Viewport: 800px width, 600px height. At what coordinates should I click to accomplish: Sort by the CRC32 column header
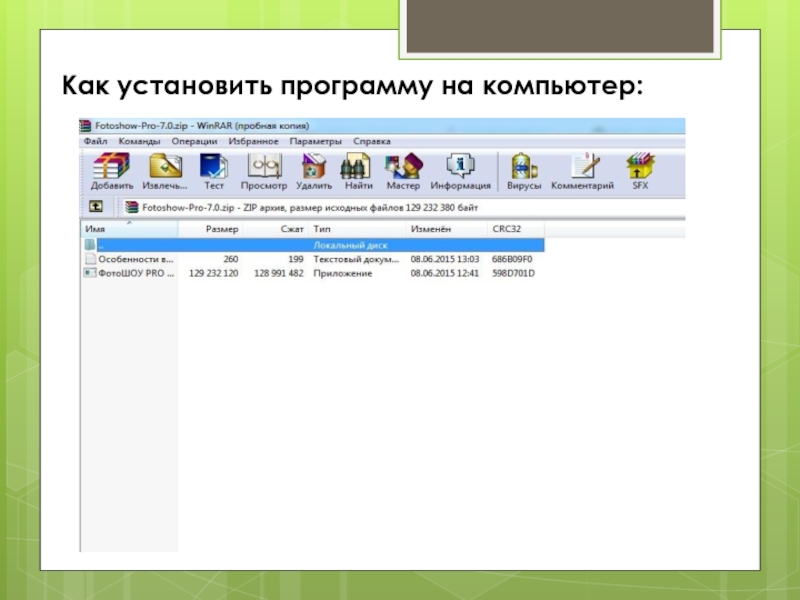[x=516, y=229]
